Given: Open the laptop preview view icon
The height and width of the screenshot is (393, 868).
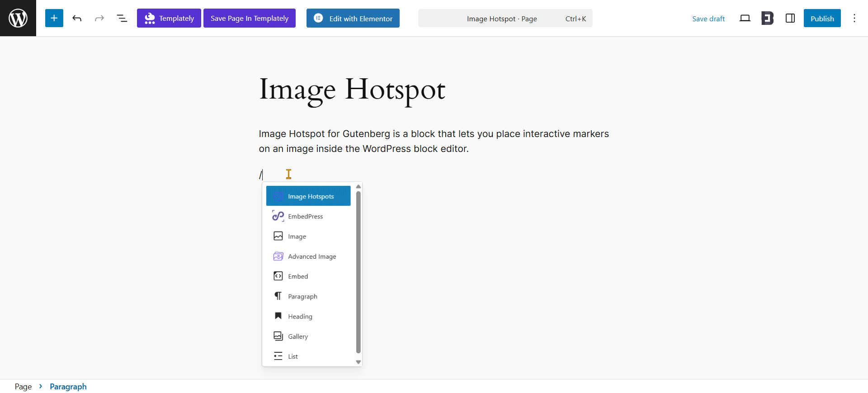Looking at the screenshot, I should (x=745, y=18).
